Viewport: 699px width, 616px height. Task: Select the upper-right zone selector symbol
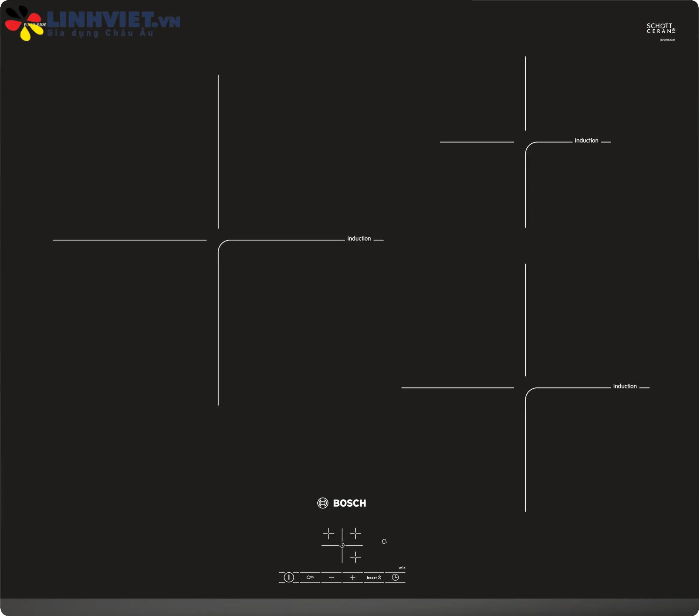[x=355, y=534]
